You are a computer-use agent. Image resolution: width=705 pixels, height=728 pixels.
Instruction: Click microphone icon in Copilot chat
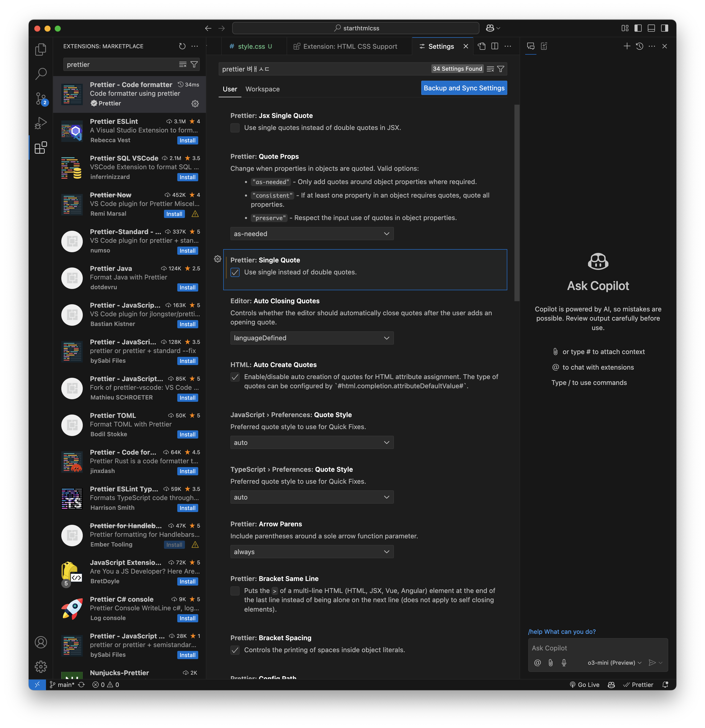(564, 663)
